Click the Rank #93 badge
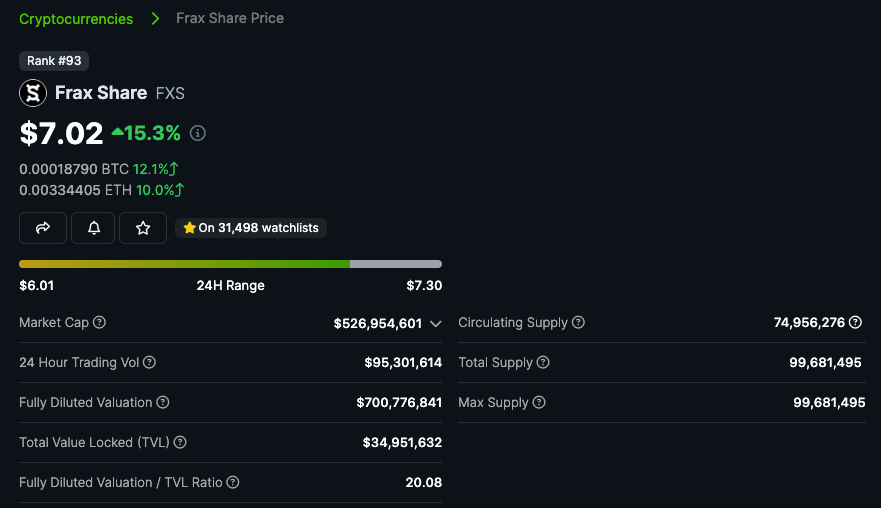 [x=54, y=61]
